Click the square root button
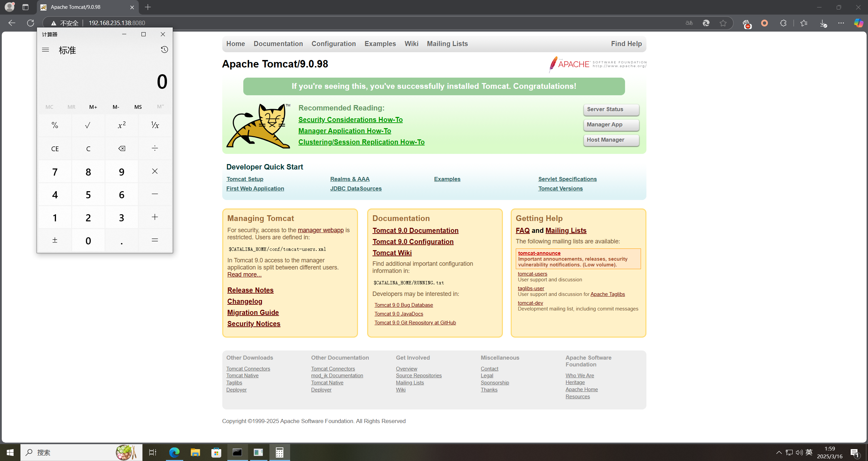The width and height of the screenshot is (868, 461). tap(88, 125)
